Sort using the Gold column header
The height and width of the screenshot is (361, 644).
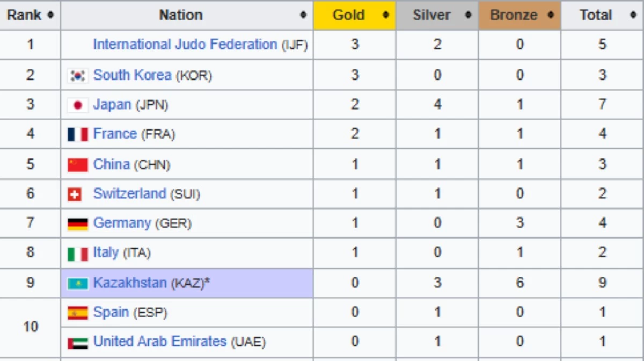pos(355,15)
